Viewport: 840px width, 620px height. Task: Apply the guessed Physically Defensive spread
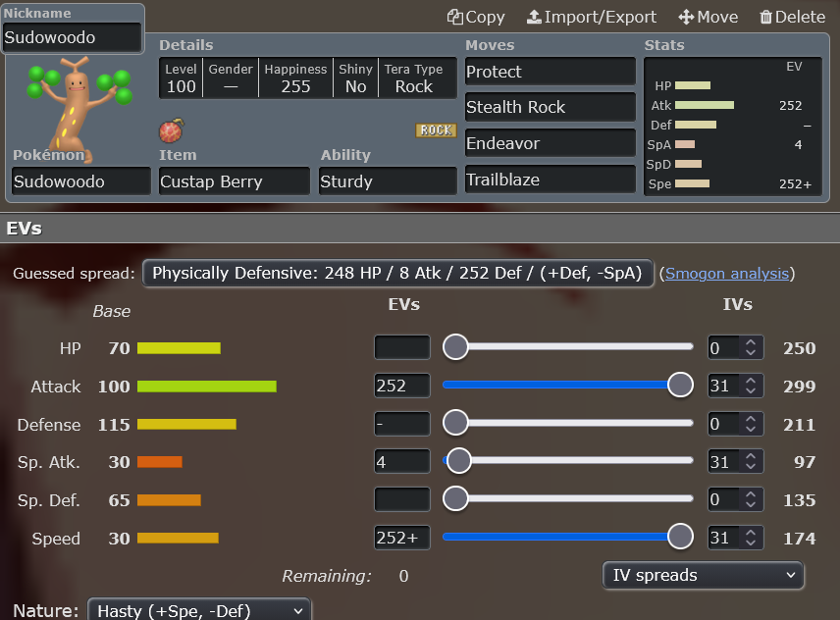tap(397, 273)
